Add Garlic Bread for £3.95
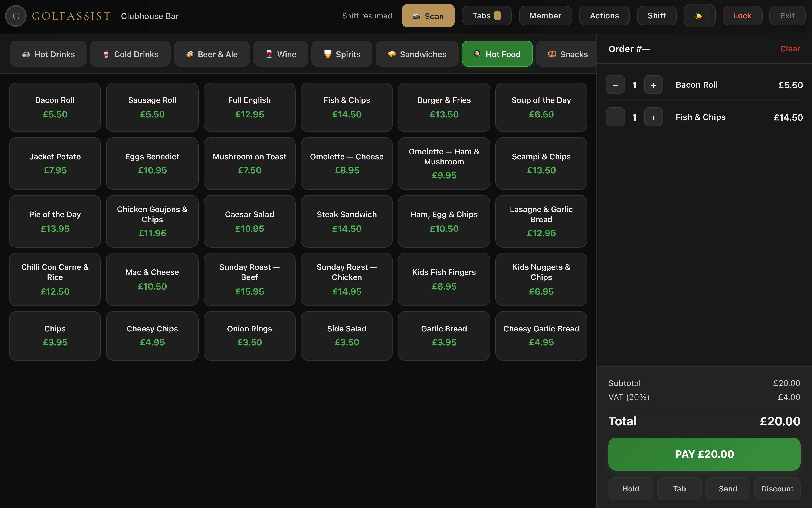The height and width of the screenshot is (508, 812). [444, 336]
